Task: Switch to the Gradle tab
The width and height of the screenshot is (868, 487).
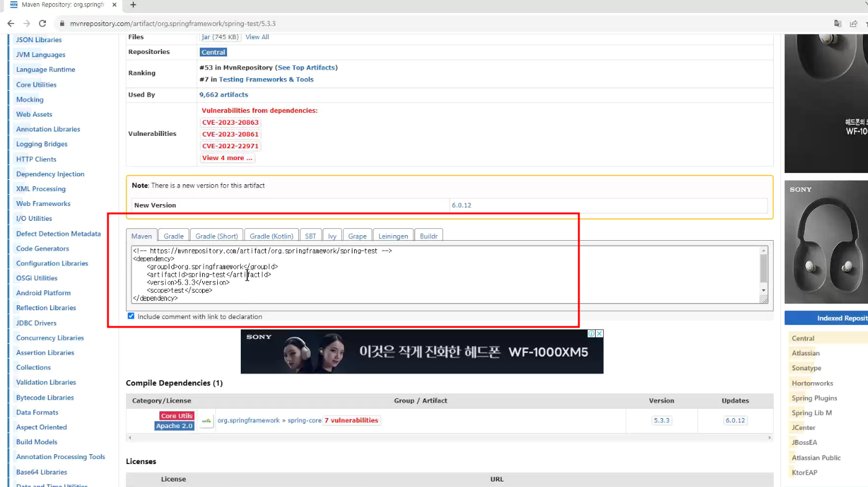Action: [x=174, y=236]
